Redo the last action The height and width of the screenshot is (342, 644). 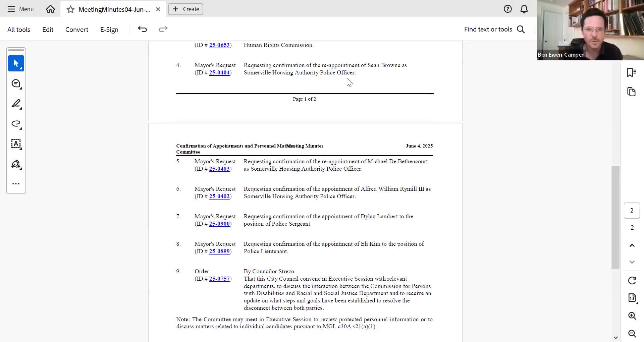click(163, 29)
